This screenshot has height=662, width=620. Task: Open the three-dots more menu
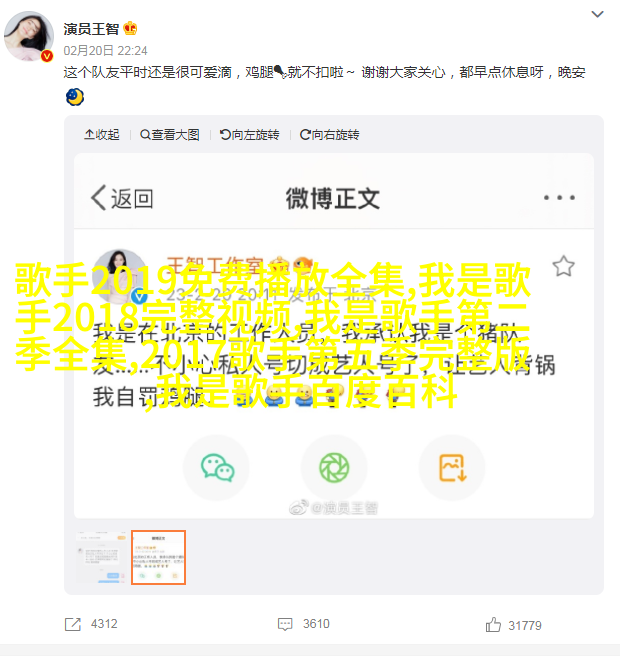point(559,197)
